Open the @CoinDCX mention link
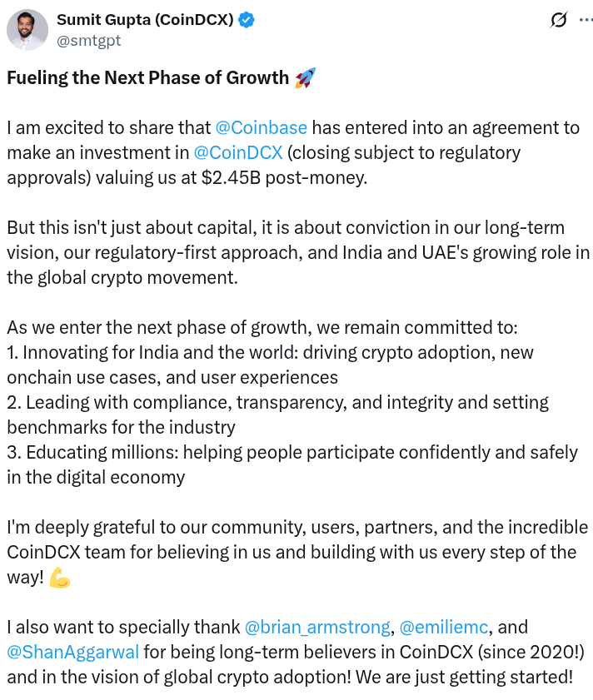This screenshot has width=593, height=700. coord(237,153)
